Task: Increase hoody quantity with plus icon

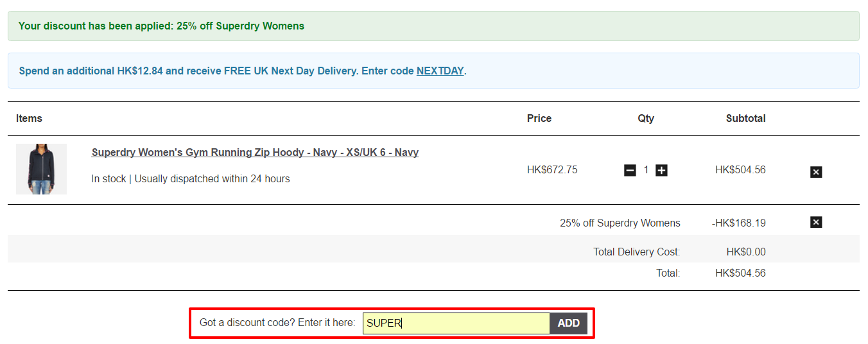Action: tap(661, 170)
